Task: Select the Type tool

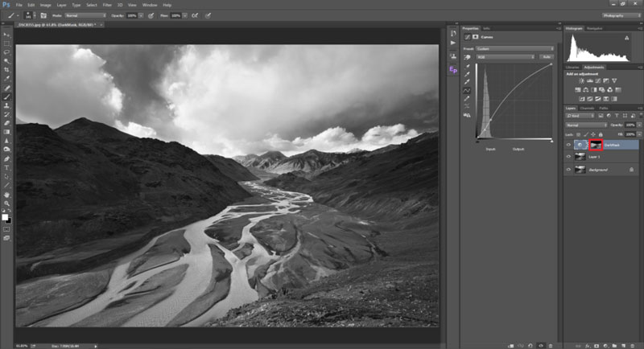Action: (7, 167)
